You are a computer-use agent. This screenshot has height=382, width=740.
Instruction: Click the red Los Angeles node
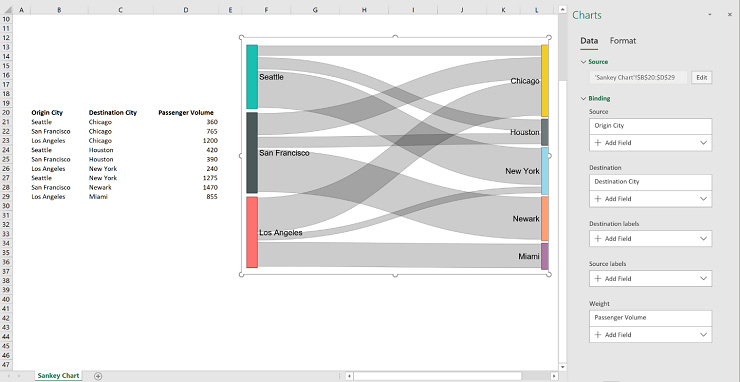(252, 232)
